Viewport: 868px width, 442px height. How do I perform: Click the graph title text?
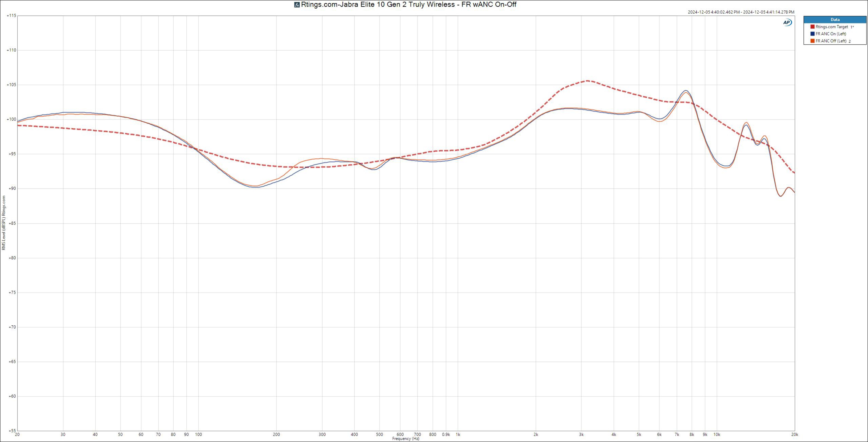(408, 5)
